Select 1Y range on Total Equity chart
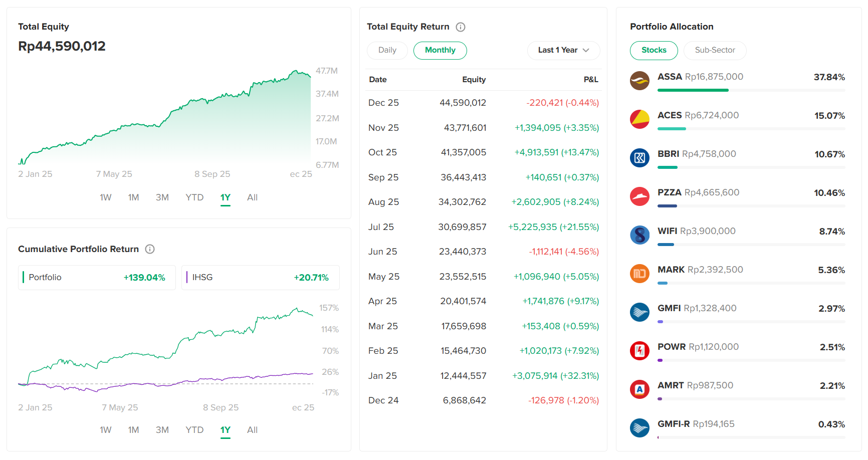Image resolution: width=868 pixels, height=460 pixels. pyautogui.click(x=226, y=197)
